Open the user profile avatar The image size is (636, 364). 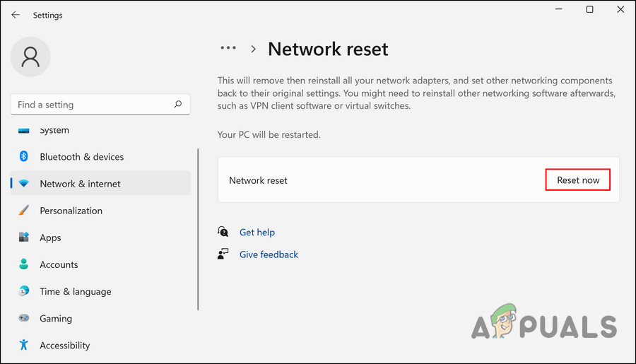(x=30, y=58)
